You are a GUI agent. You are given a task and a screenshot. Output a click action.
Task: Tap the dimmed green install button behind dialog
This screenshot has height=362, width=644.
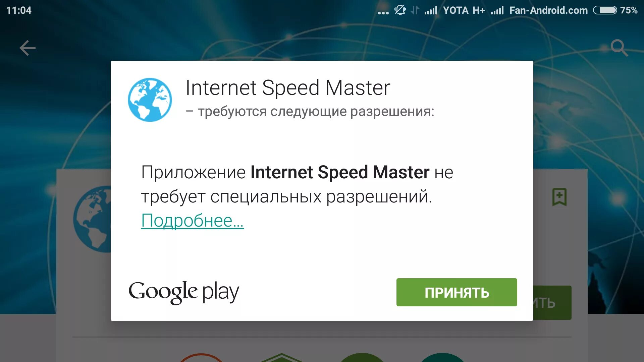tap(552, 302)
